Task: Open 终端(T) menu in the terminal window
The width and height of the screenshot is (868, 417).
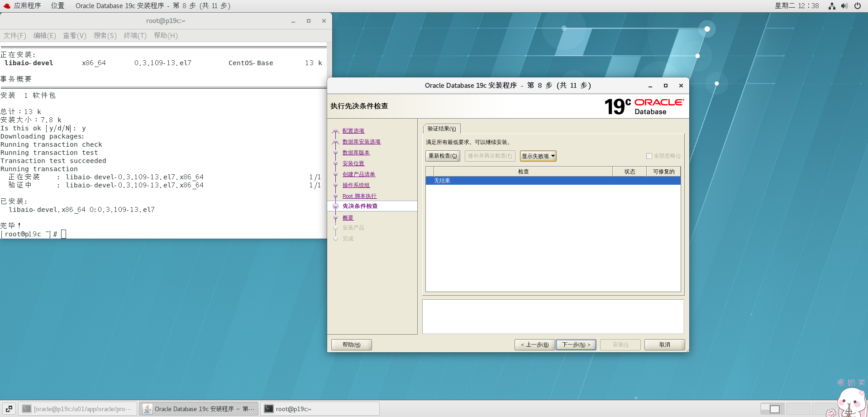Action: [135, 35]
